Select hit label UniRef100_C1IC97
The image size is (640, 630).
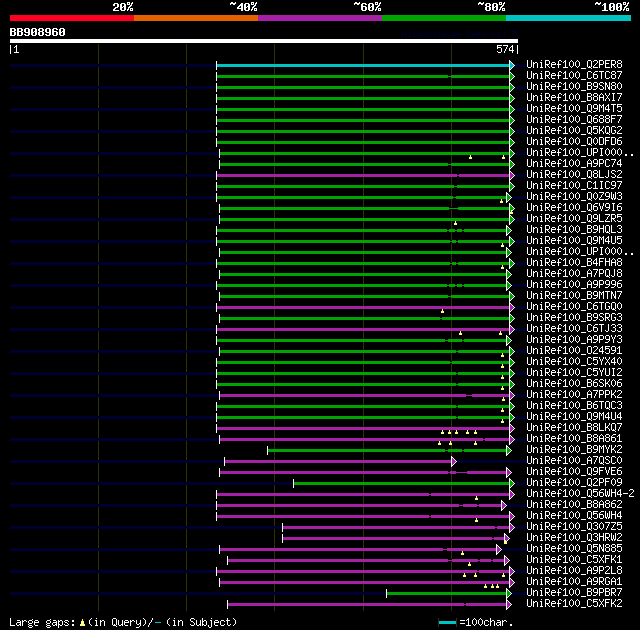click(x=574, y=186)
